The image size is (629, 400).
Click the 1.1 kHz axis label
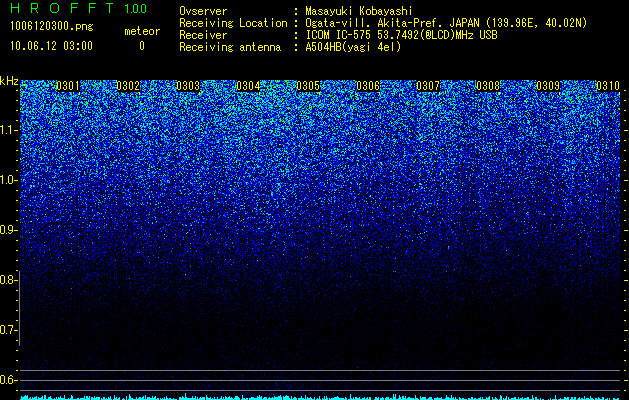8,130
